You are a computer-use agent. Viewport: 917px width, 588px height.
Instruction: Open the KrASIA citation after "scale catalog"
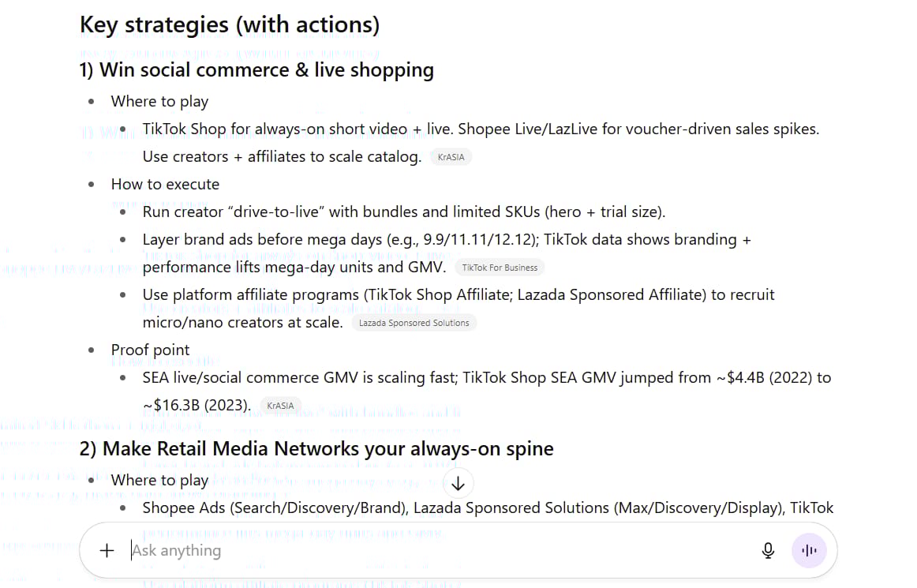point(451,157)
